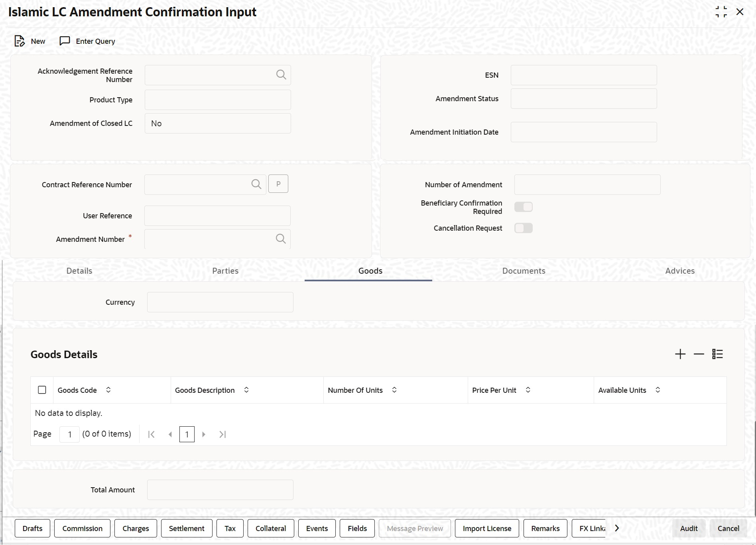The height and width of the screenshot is (545, 756).
Task: Open Contract Reference Number search lookup
Action: coord(256,184)
